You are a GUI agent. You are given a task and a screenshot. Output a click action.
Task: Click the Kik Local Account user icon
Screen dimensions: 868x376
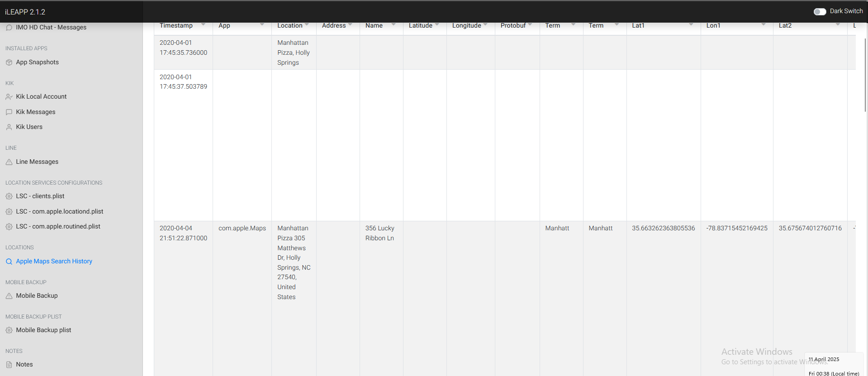(9, 97)
